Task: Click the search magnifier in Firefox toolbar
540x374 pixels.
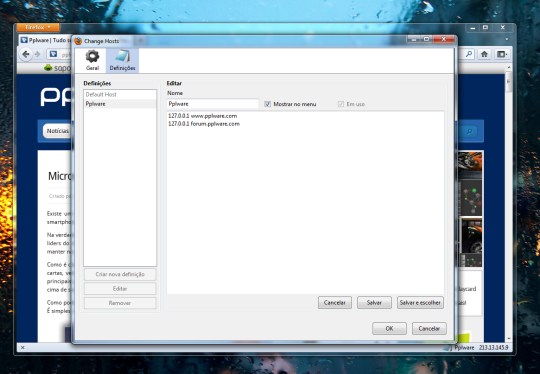Action: click(469, 54)
